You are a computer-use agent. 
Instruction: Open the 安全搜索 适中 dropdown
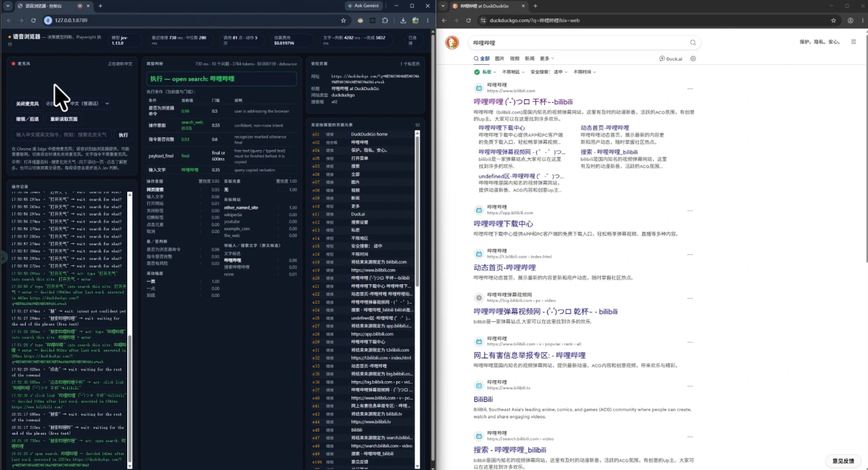[x=549, y=72]
